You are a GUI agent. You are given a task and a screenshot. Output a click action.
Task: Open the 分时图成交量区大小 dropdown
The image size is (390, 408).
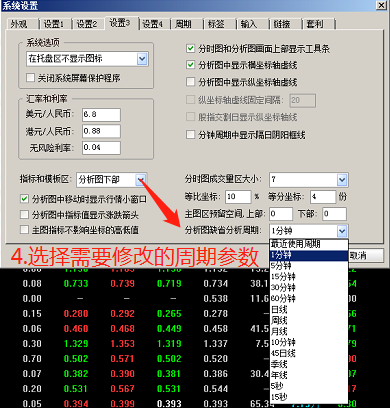(x=342, y=180)
